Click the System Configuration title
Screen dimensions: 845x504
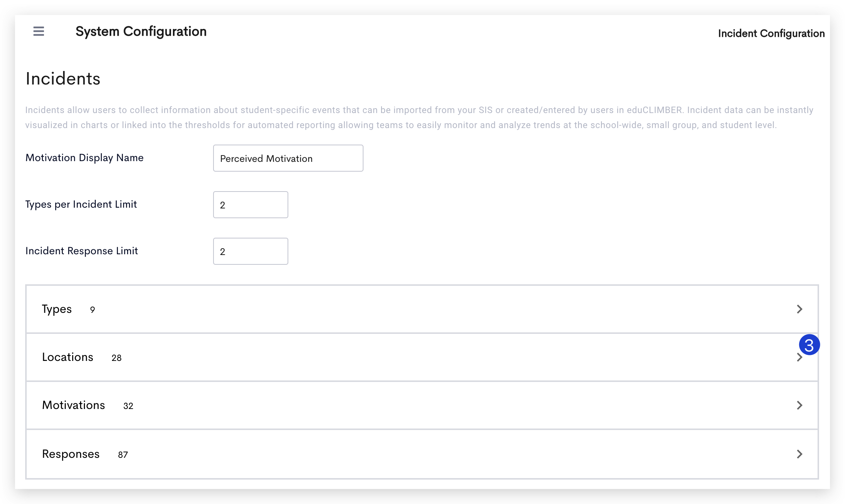click(141, 32)
